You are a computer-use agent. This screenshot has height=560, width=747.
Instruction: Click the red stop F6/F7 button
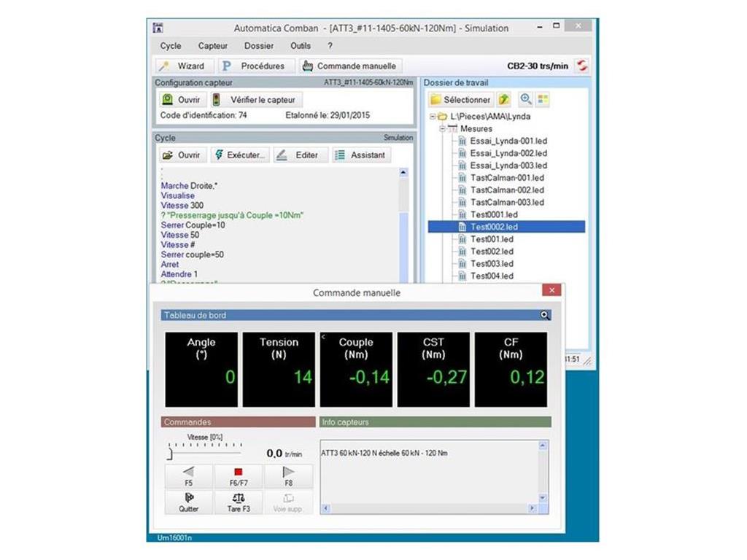pyautogui.click(x=238, y=476)
